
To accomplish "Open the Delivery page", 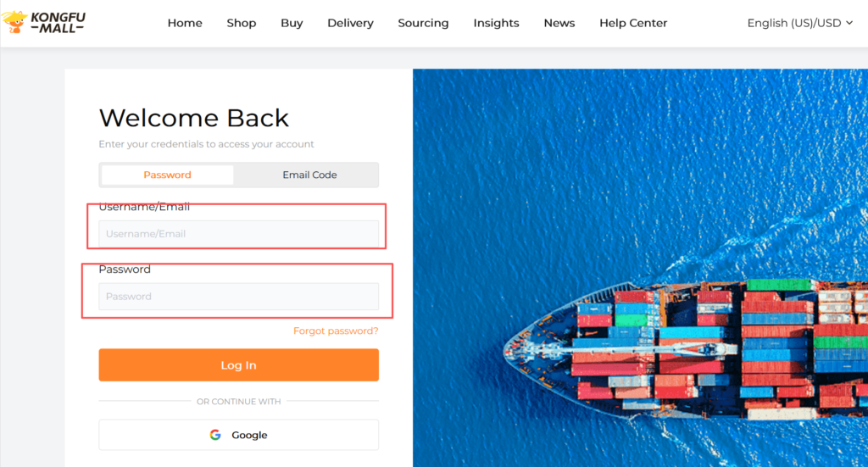I will coord(350,23).
